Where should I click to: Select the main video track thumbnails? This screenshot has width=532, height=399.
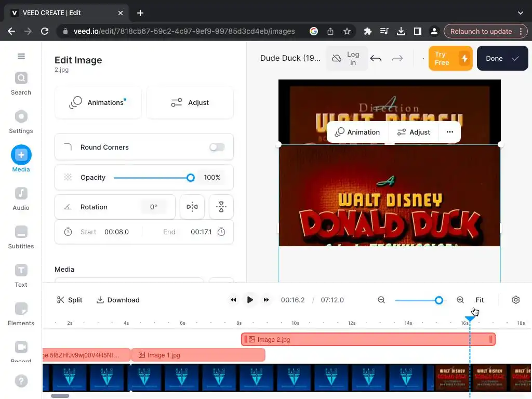pyautogui.click(x=287, y=377)
